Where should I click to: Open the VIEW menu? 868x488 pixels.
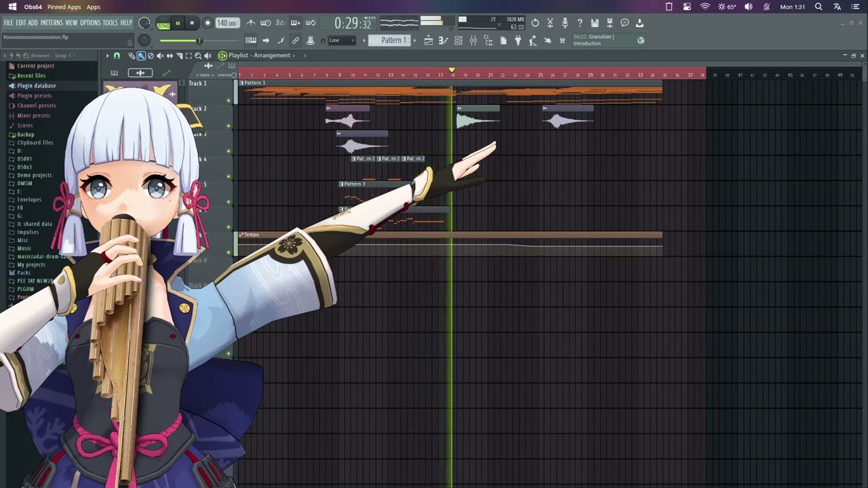(x=71, y=23)
